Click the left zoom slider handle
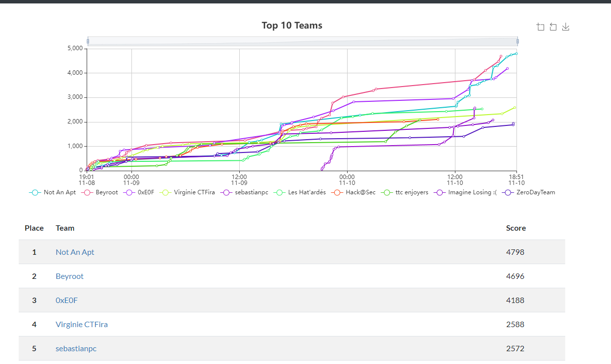611x364 pixels. [88, 41]
